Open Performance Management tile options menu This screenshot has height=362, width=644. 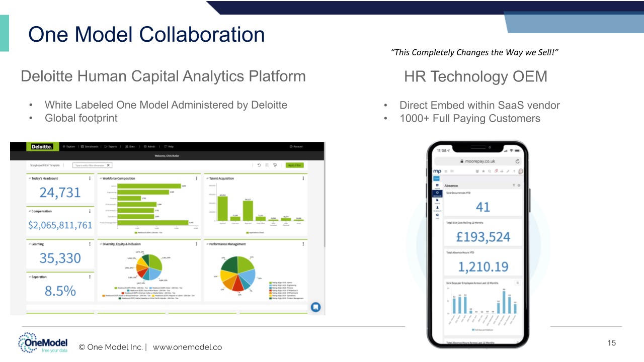303,244
